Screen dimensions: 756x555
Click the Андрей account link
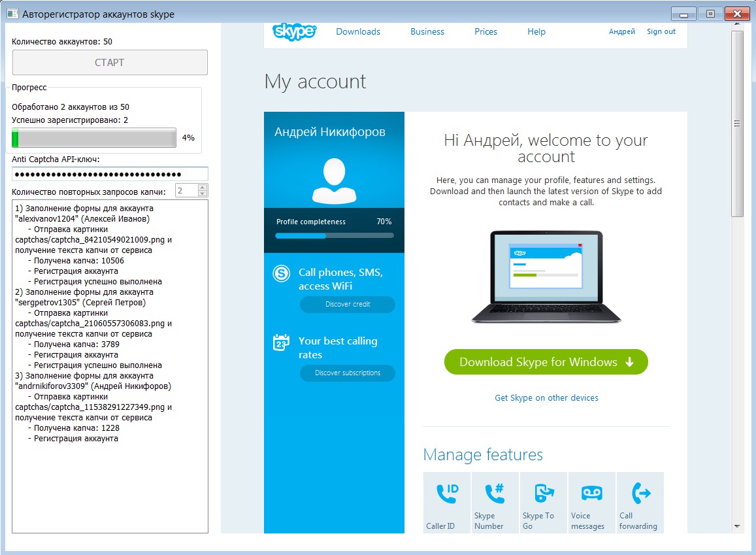[621, 31]
